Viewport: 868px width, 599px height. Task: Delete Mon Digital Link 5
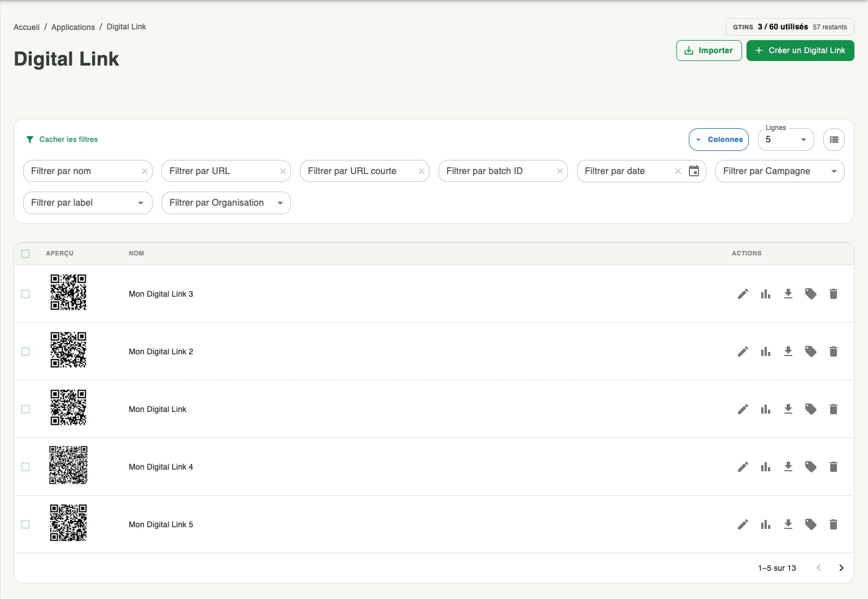click(834, 524)
